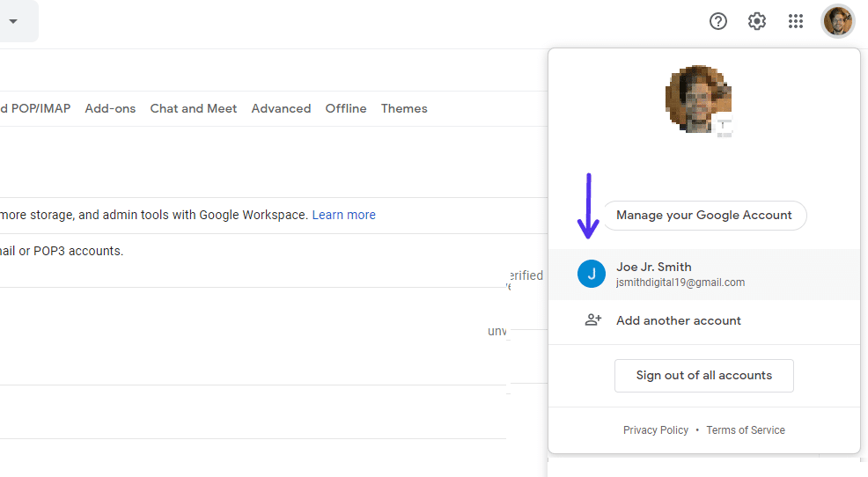Go to the Advanced settings tab
Viewport: 868px width, 477px height.
pyautogui.click(x=281, y=108)
